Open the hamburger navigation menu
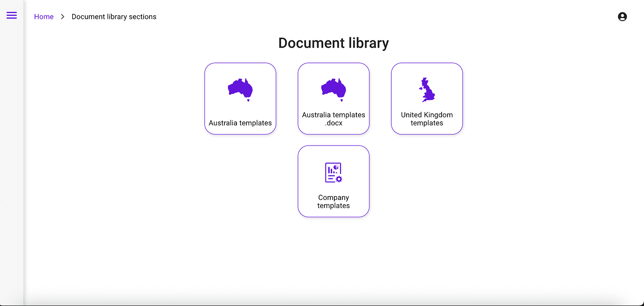644x306 pixels. tap(12, 15)
